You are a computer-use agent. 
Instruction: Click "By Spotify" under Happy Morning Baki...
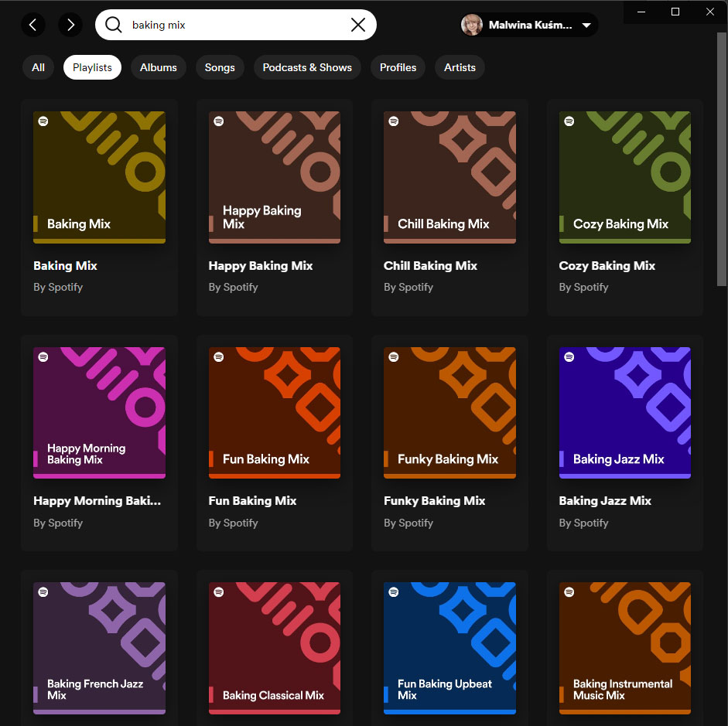click(58, 523)
